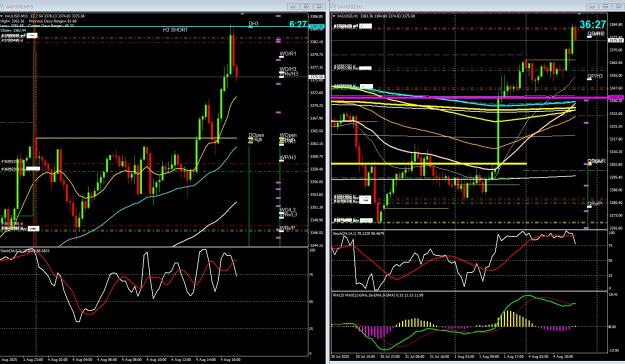Select the WP/H3 pivot level label
625x364 pixels.
pos(288,158)
